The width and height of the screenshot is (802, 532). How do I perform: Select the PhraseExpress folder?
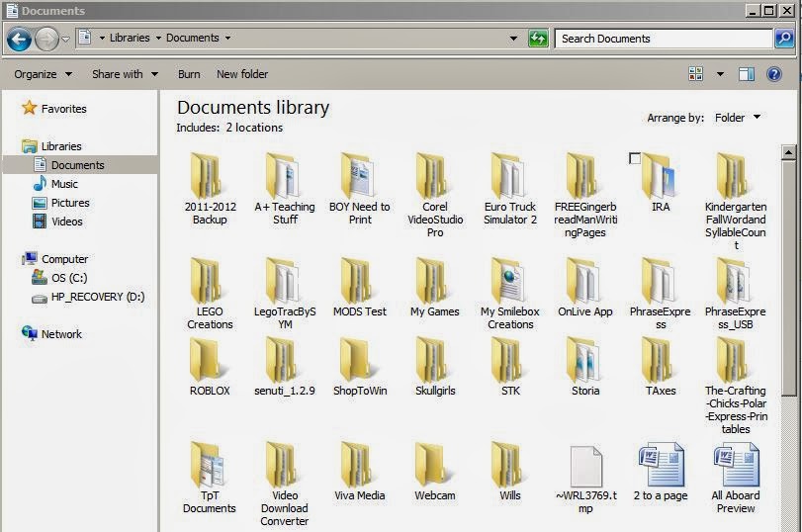pos(660,294)
